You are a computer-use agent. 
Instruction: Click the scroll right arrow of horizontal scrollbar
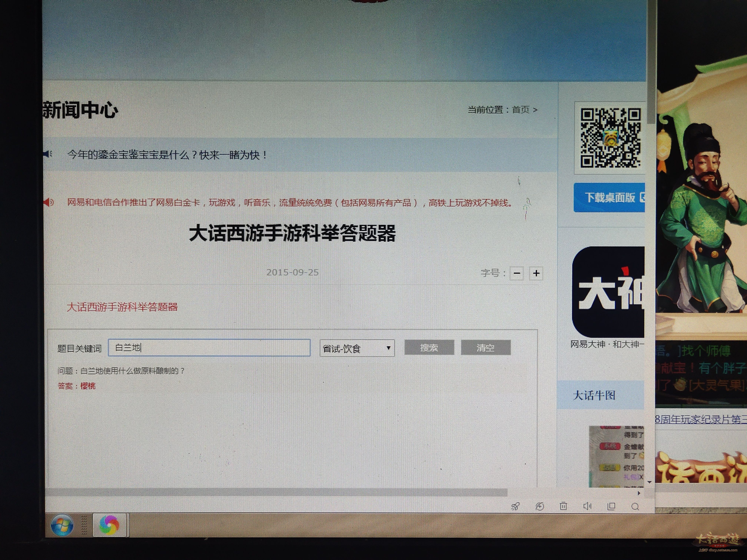point(639,493)
